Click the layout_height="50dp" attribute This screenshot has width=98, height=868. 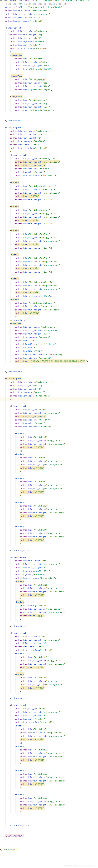click(x=32, y=107)
